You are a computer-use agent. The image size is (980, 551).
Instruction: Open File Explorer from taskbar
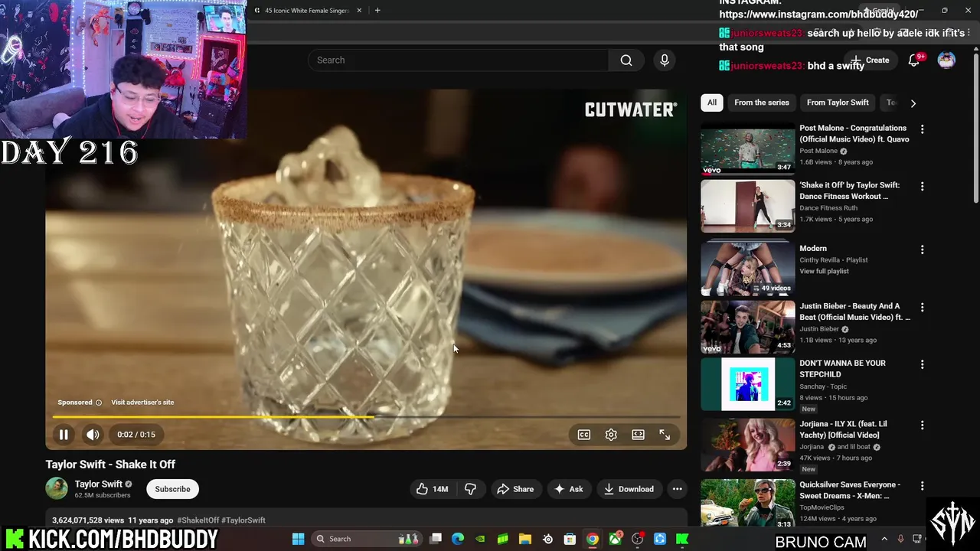tap(525, 540)
